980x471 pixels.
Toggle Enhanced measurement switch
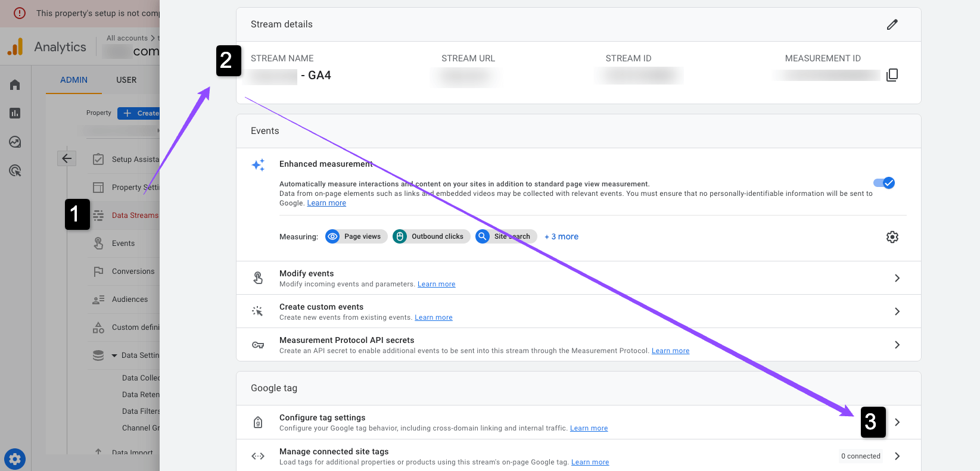tap(884, 183)
